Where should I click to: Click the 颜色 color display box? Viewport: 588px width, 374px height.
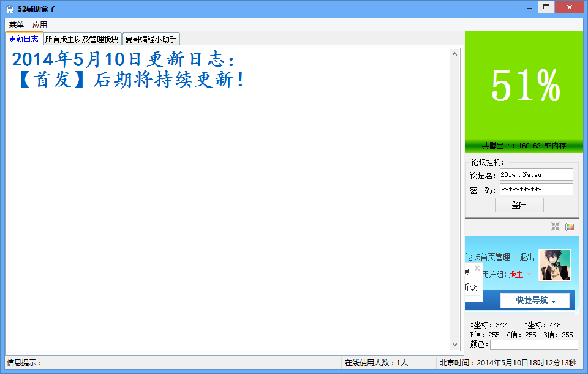(x=534, y=345)
